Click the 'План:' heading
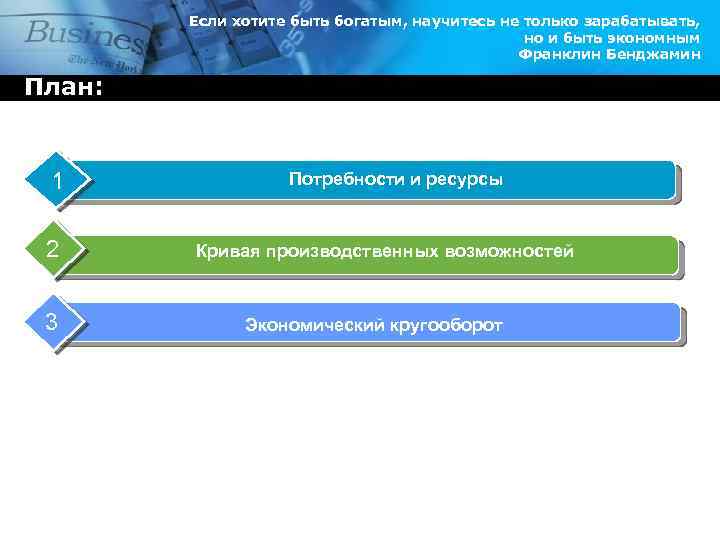The width and height of the screenshot is (720, 540). [63, 87]
